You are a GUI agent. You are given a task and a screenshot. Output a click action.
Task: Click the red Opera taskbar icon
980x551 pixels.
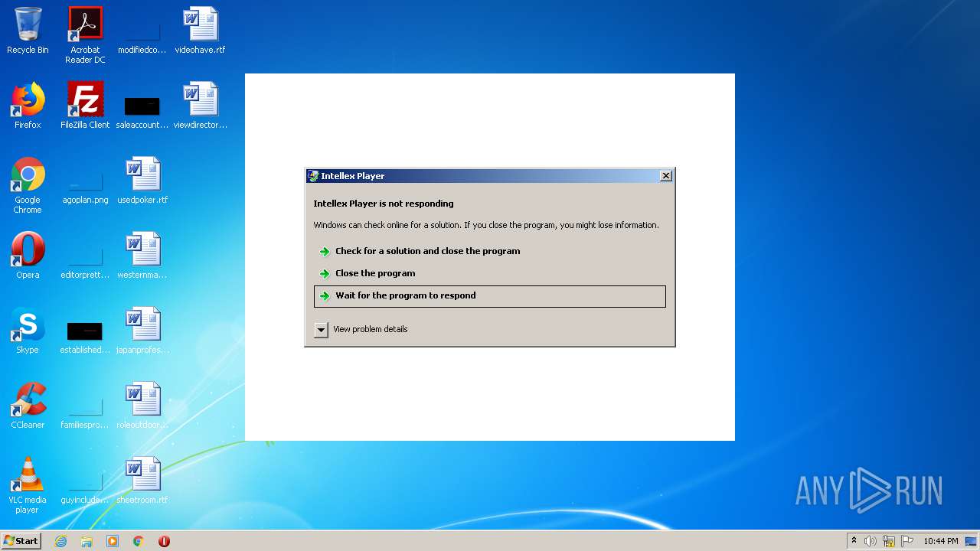[164, 541]
